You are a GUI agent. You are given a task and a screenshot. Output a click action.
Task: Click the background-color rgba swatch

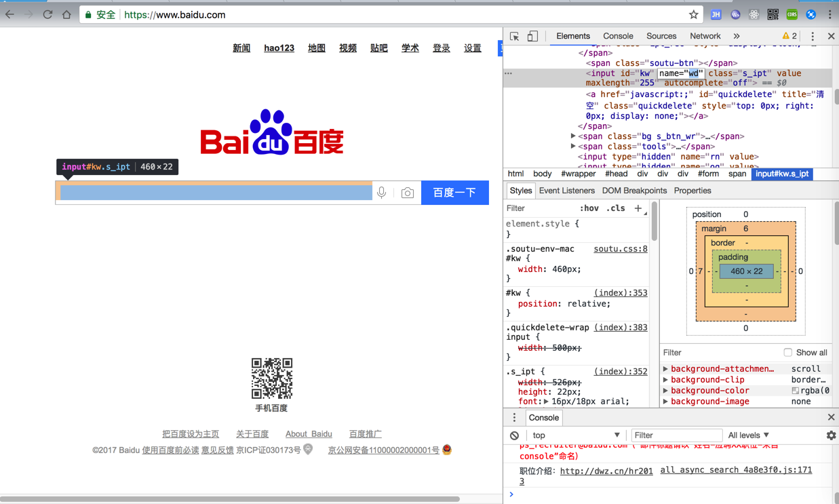click(795, 391)
